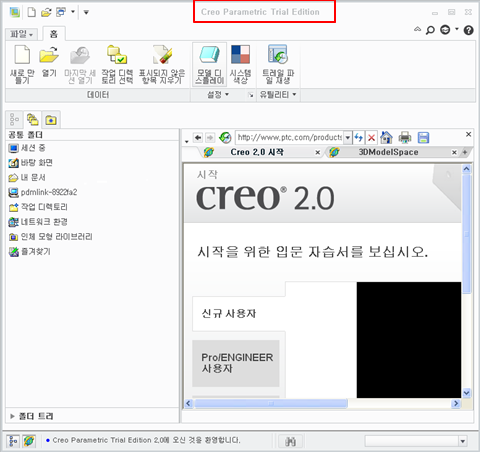Expand the Windows switch dropdown arrow
This screenshot has height=452, width=480.
click(73, 12)
